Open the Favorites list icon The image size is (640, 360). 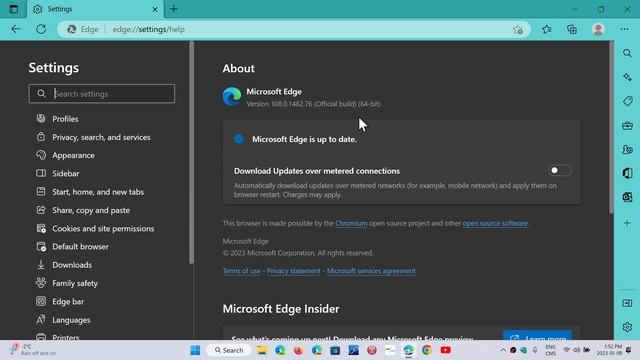(x=547, y=29)
